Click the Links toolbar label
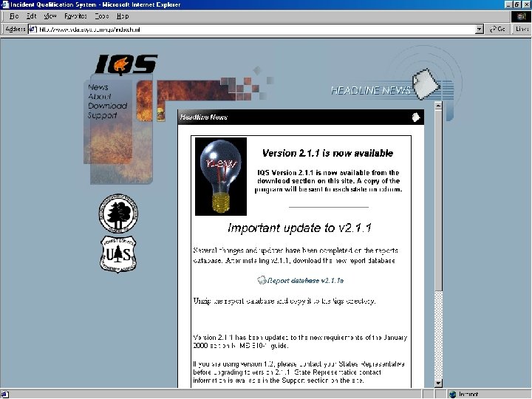The height and width of the screenshot is (399, 532). click(522, 29)
